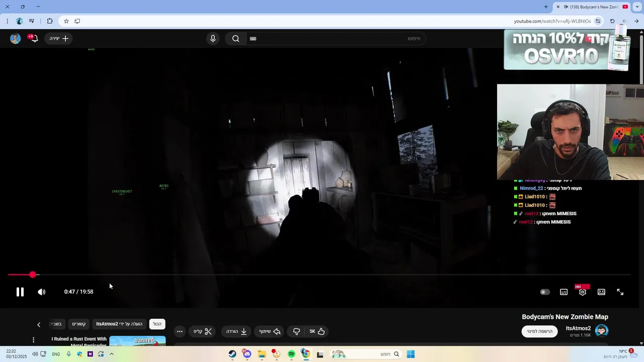Advance the chips row with the chevron arrow
This screenshot has width=644, height=362.
tap(39, 324)
